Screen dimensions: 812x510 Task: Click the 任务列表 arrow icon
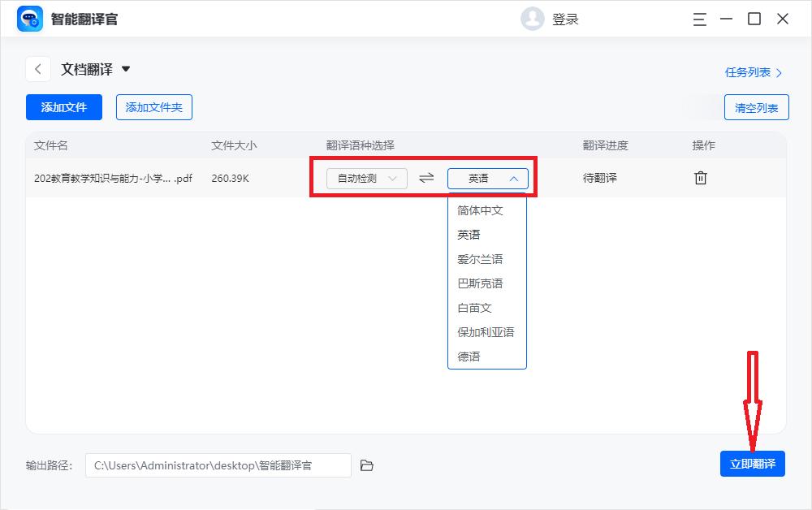pyautogui.click(x=779, y=72)
